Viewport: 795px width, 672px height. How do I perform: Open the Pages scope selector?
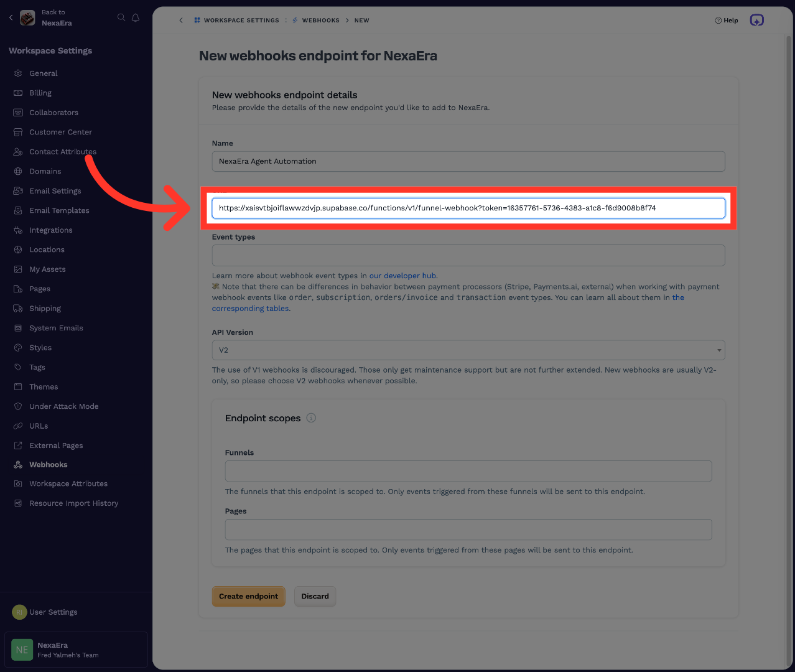click(x=468, y=530)
